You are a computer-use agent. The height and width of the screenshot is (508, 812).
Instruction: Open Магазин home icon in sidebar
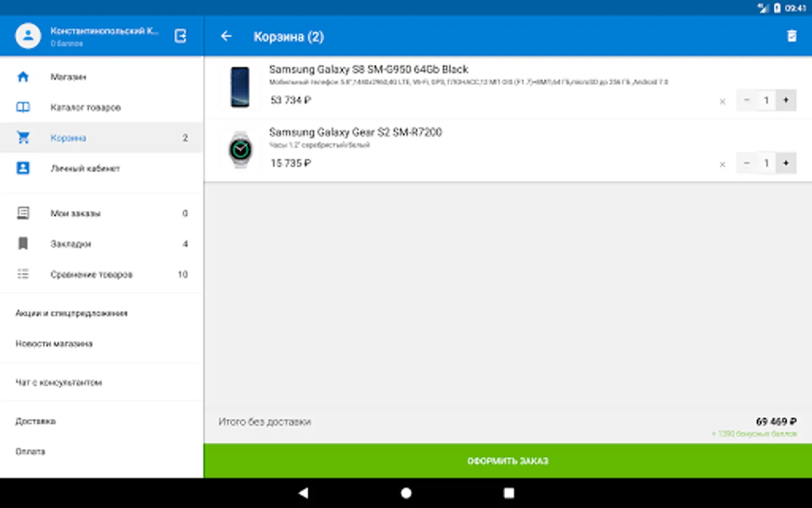pos(23,77)
